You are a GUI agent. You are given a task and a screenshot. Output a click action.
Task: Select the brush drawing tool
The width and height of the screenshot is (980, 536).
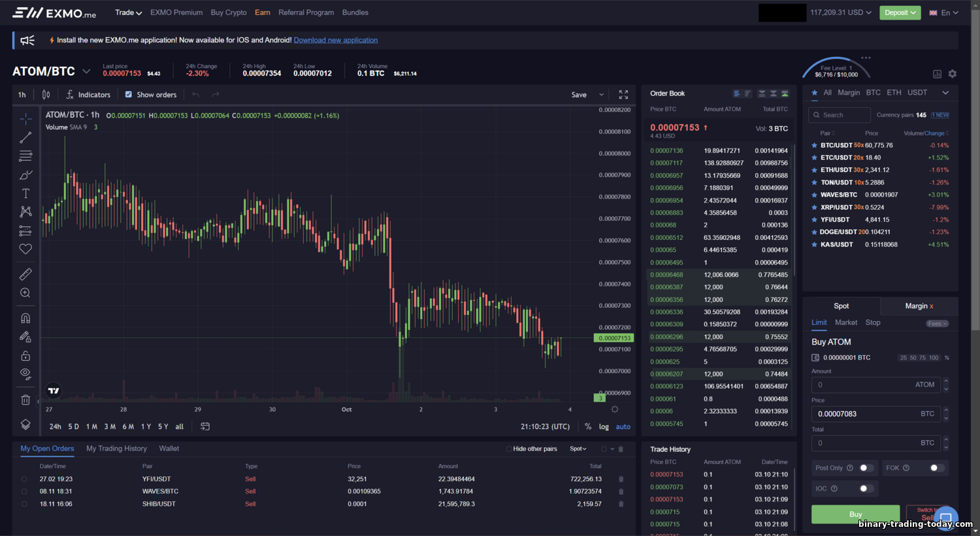click(25, 175)
